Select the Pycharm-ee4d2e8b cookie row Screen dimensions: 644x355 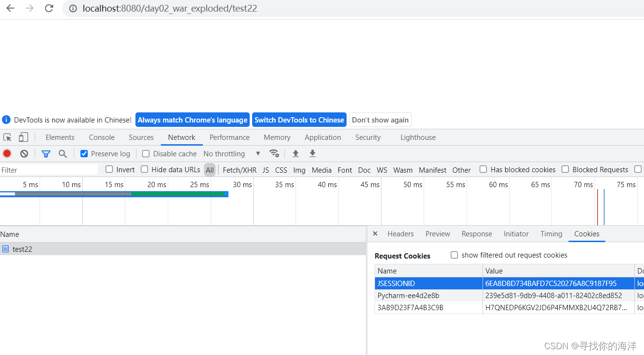pyautogui.click(x=509, y=295)
